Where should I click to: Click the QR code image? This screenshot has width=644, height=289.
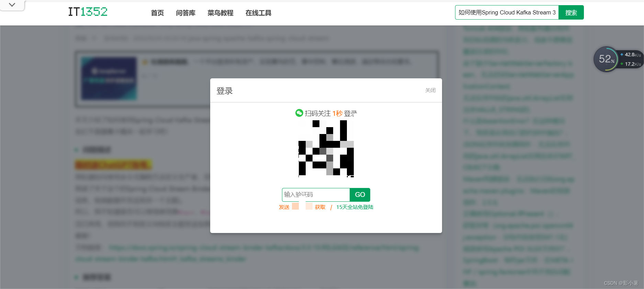tap(326, 148)
